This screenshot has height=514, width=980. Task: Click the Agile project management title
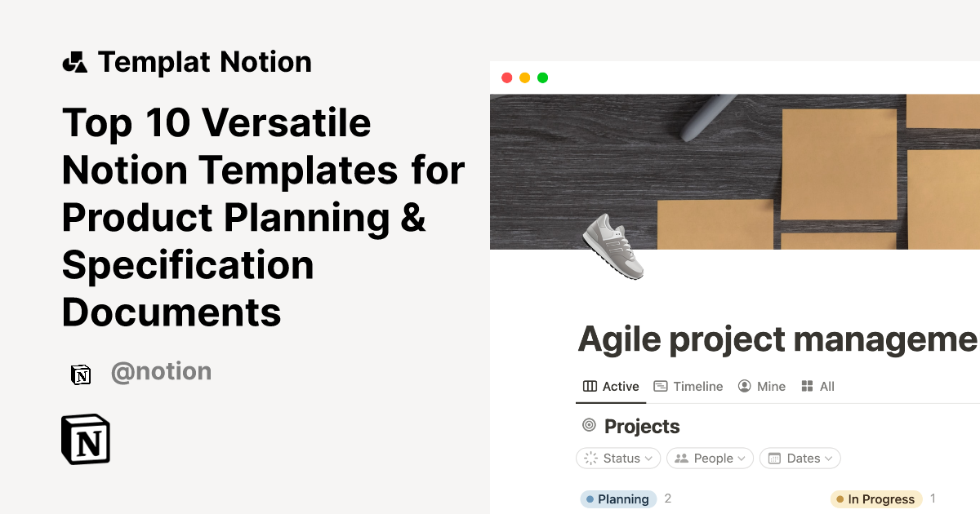pyautogui.click(x=774, y=338)
